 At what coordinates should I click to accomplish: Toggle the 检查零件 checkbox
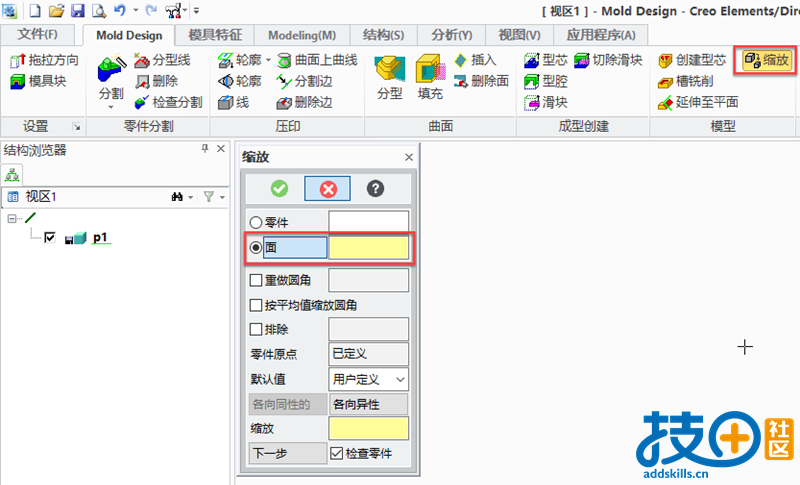pyautogui.click(x=336, y=453)
